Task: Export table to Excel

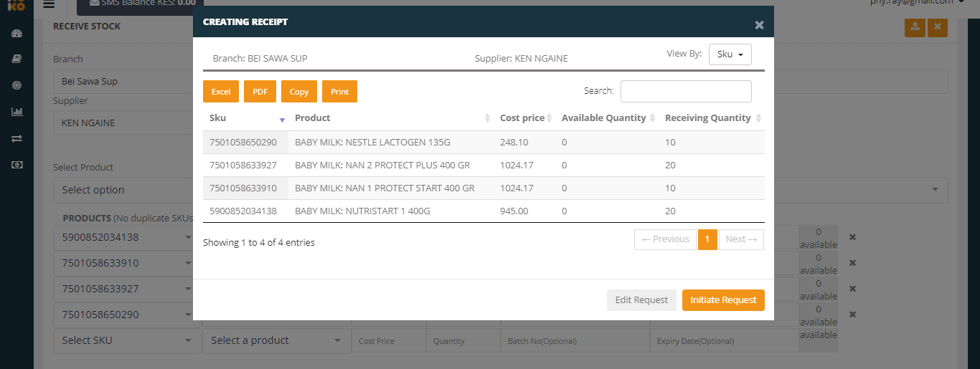Action: 221,92
